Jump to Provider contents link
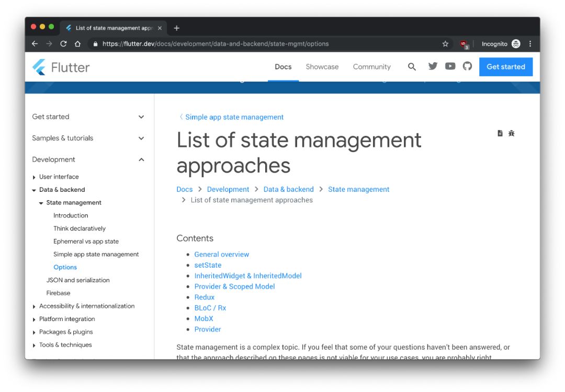 (208, 329)
